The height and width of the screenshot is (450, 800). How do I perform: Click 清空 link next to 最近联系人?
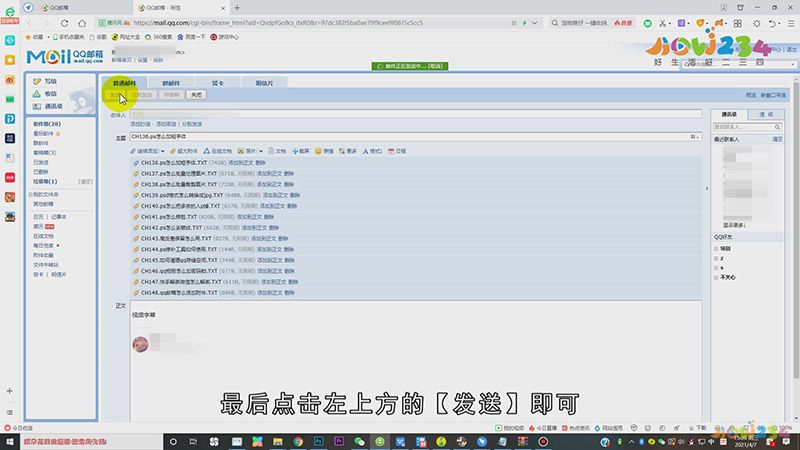click(777, 139)
